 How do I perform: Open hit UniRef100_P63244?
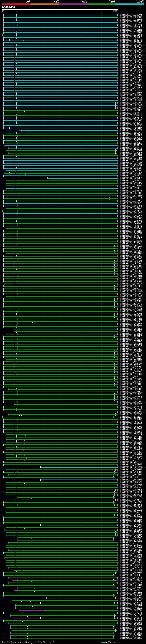131,67
